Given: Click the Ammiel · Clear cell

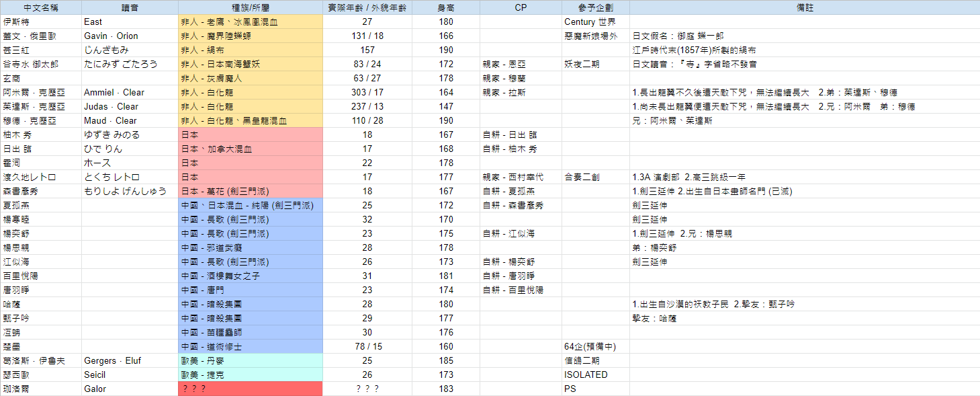Looking at the screenshot, I should [130, 93].
